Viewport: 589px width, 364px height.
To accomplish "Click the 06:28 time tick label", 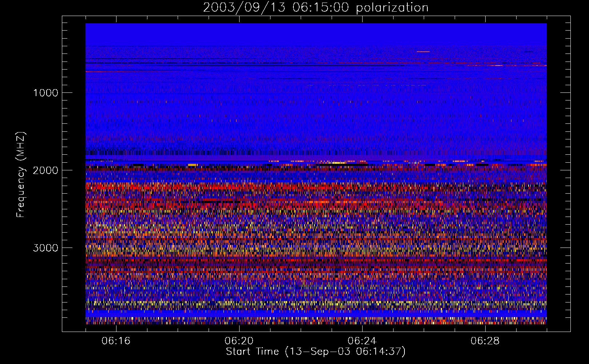I will point(485,341).
